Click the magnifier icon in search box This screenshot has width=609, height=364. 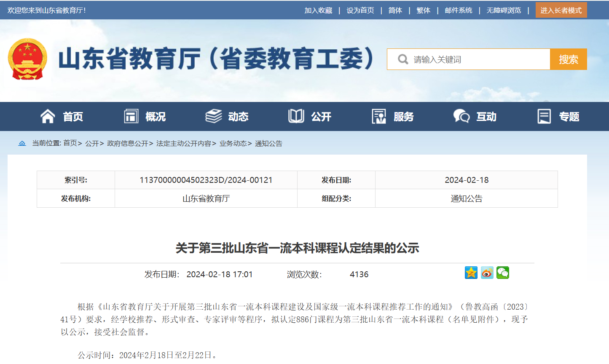403,59
